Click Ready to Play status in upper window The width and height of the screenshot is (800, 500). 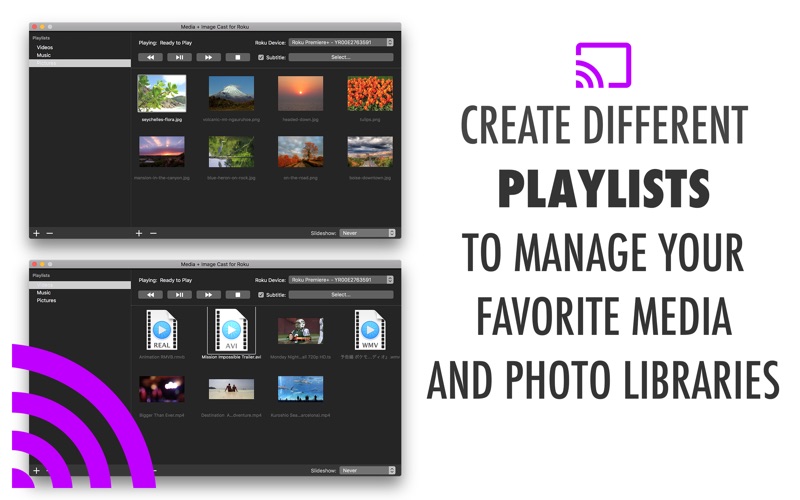[176, 43]
